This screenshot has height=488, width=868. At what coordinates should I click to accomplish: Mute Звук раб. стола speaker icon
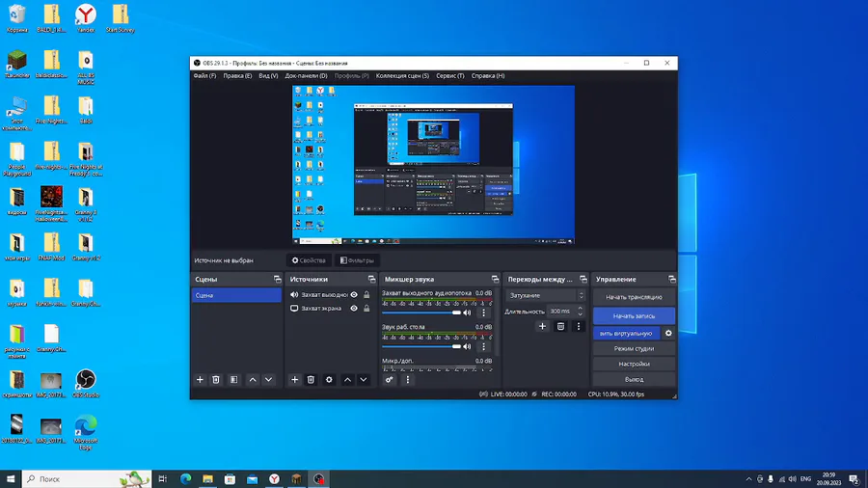click(x=467, y=346)
